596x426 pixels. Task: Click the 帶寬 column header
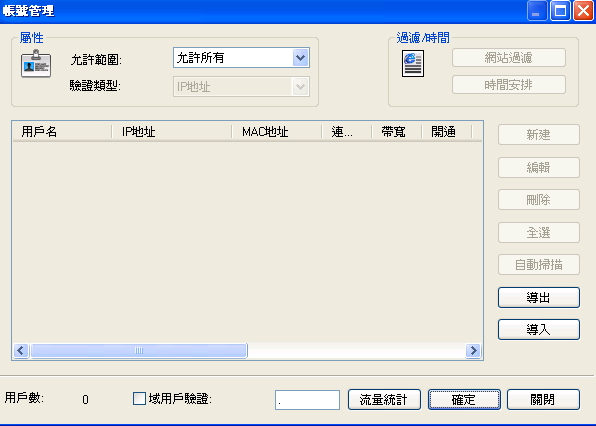(x=396, y=132)
